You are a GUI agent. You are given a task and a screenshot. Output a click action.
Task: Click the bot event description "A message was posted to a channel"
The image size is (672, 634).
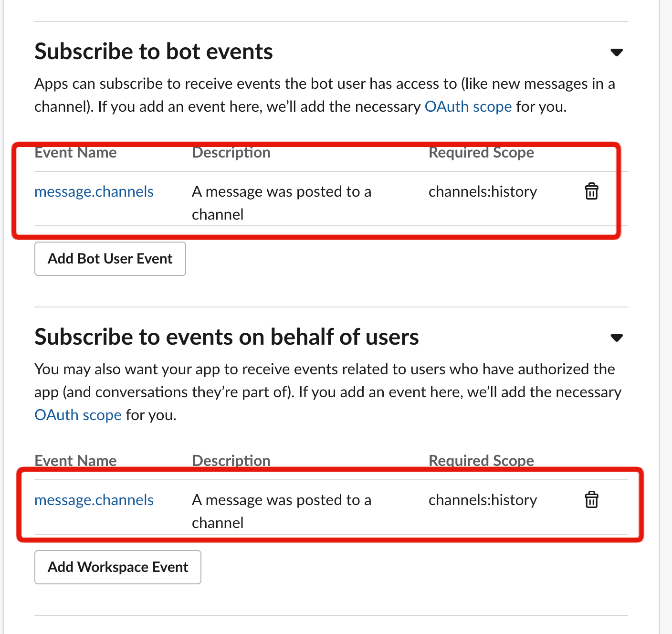point(281,202)
